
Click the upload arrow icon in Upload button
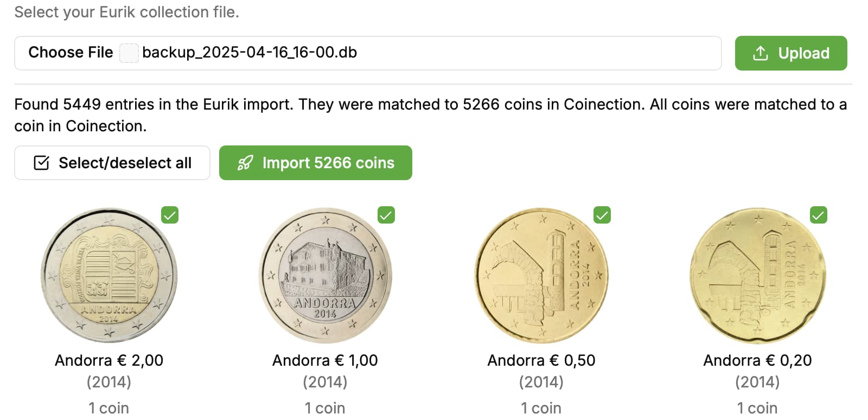[x=761, y=53]
